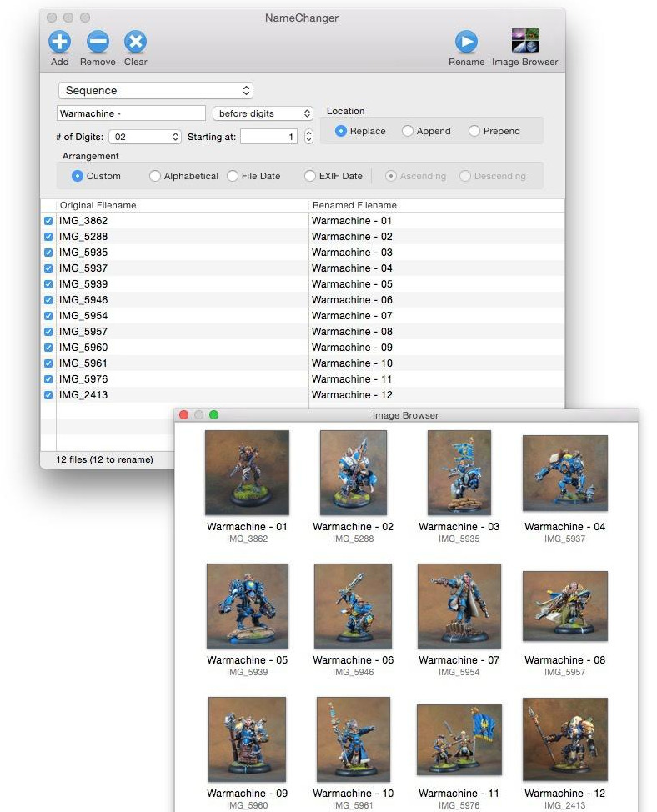Click the Renamed Filename column header
Screen dimensions: 657x812
pyautogui.click(x=436, y=205)
